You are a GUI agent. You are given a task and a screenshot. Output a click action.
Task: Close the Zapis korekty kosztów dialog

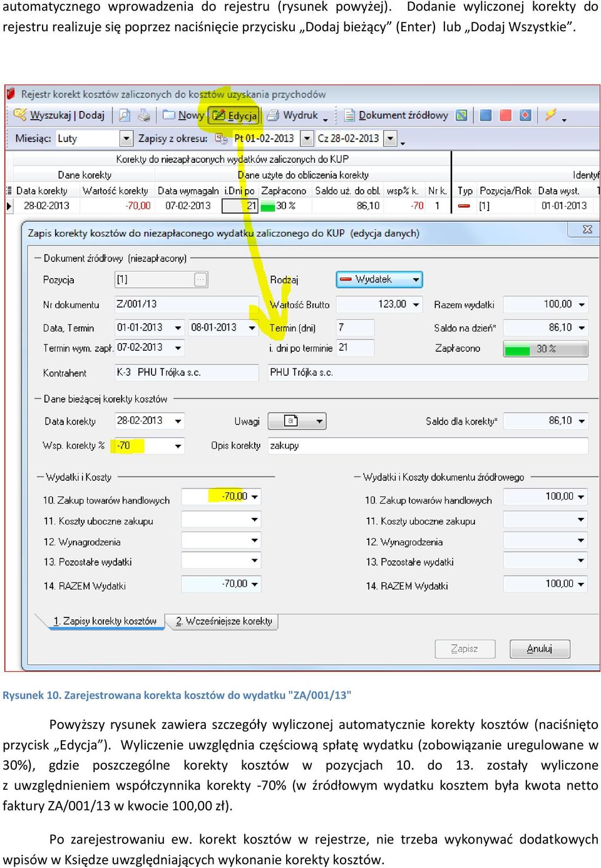click(587, 230)
